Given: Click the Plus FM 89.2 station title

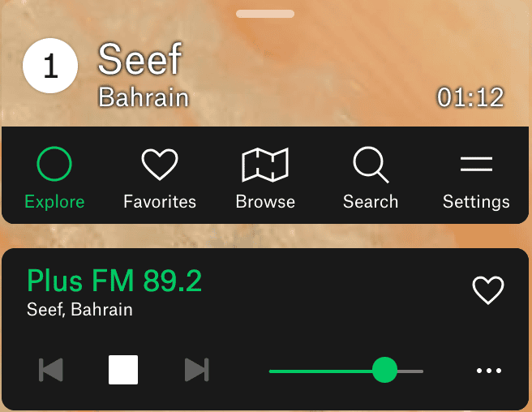Looking at the screenshot, I should pyautogui.click(x=114, y=281).
